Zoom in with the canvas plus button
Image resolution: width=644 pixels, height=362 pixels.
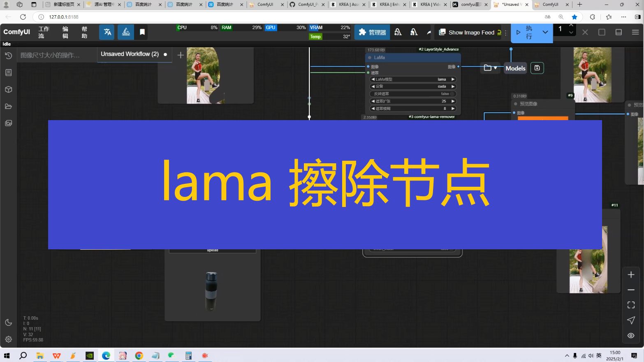point(631,275)
